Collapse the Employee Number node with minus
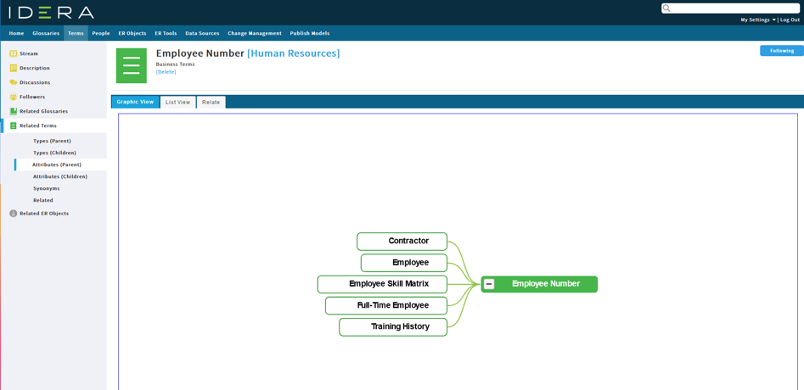This screenshot has width=804, height=390. pyautogui.click(x=489, y=284)
